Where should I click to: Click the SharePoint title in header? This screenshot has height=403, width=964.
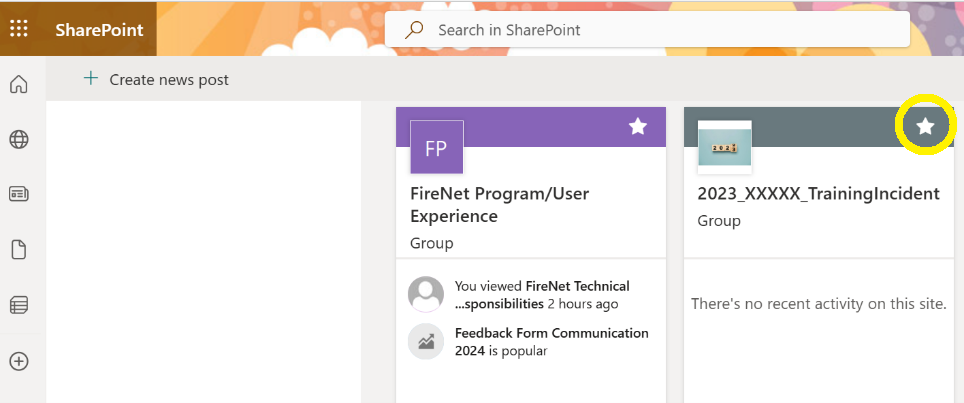[99, 30]
